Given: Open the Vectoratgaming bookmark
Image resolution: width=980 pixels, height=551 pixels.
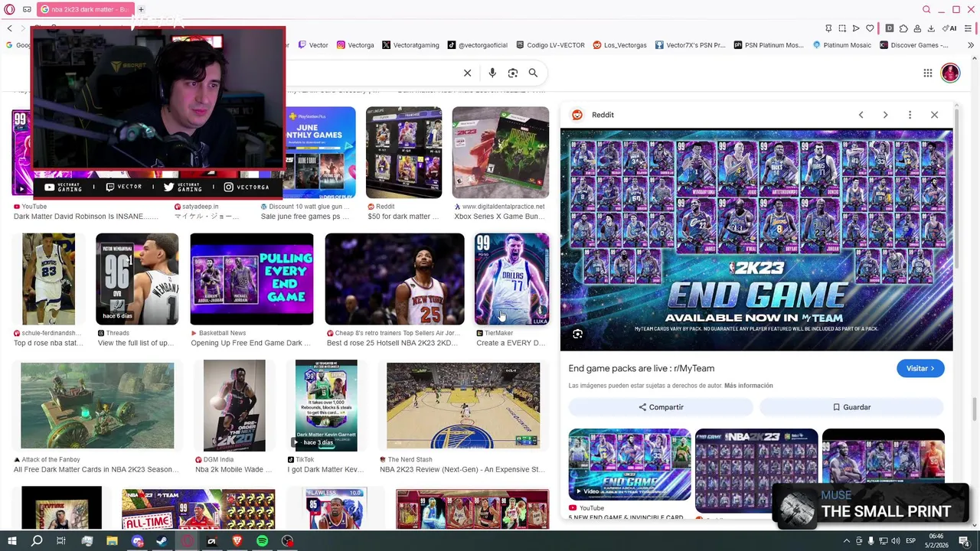Looking at the screenshot, I should (x=410, y=45).
